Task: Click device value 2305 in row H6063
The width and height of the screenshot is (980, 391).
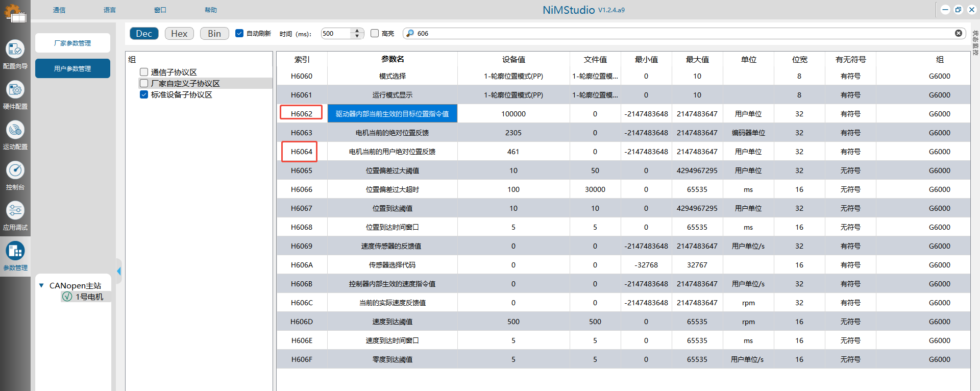Action: 513,133
